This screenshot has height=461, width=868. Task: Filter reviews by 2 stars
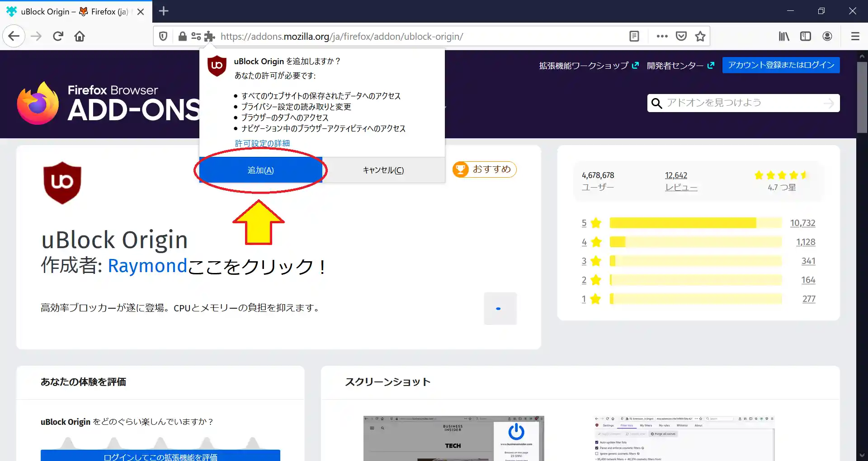tap(591, 280)
